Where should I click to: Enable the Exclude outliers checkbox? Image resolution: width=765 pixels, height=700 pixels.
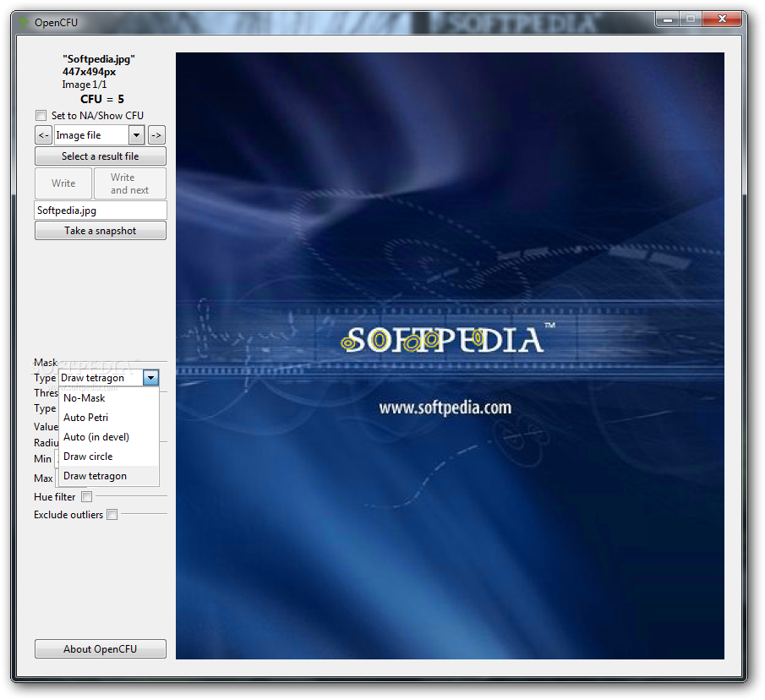coord(112,515)
